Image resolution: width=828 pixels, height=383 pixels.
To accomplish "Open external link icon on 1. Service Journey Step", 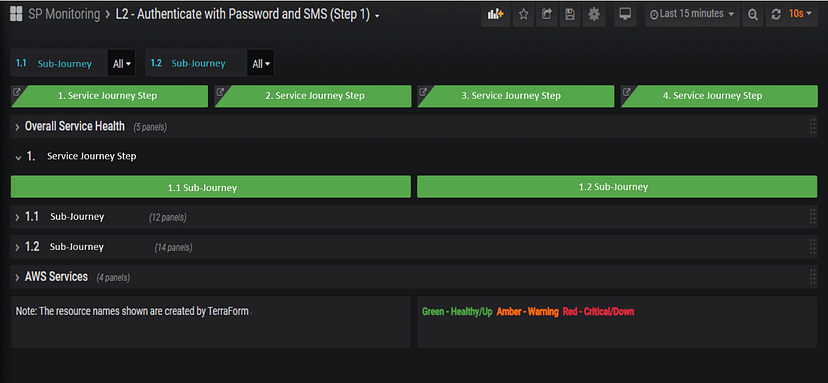I will [16, 91].
